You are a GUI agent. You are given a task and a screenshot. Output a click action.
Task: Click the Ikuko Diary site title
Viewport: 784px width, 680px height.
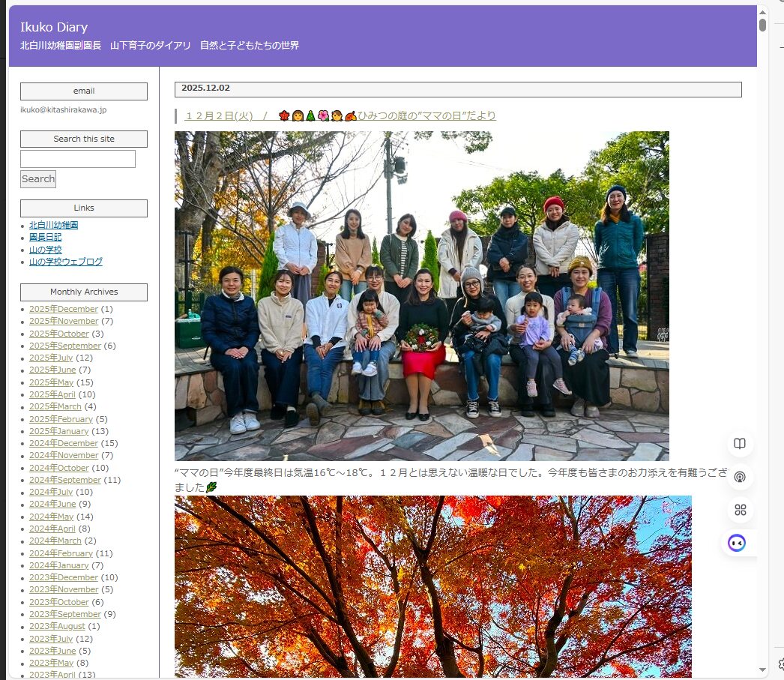54,27
